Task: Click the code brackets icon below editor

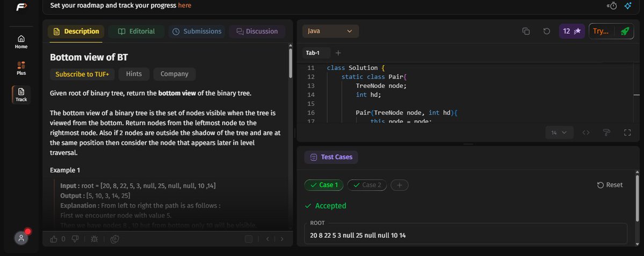Action: (x=586, y=132)
